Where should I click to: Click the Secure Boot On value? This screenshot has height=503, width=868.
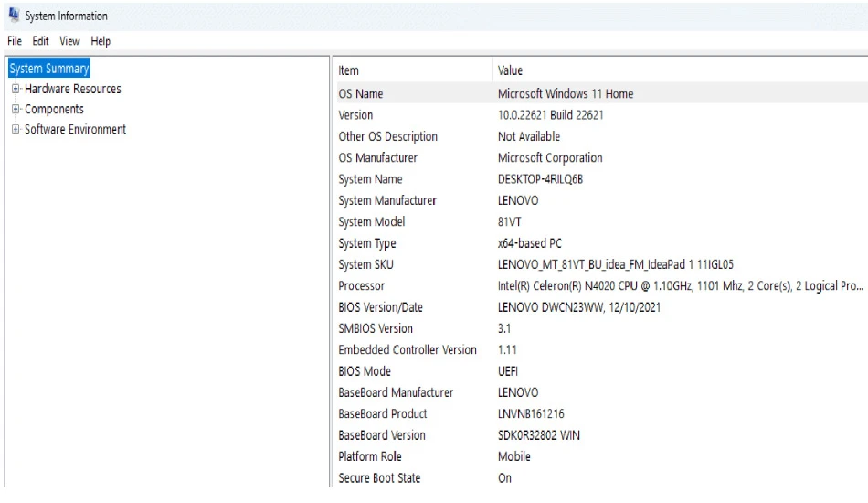point(504,477)
